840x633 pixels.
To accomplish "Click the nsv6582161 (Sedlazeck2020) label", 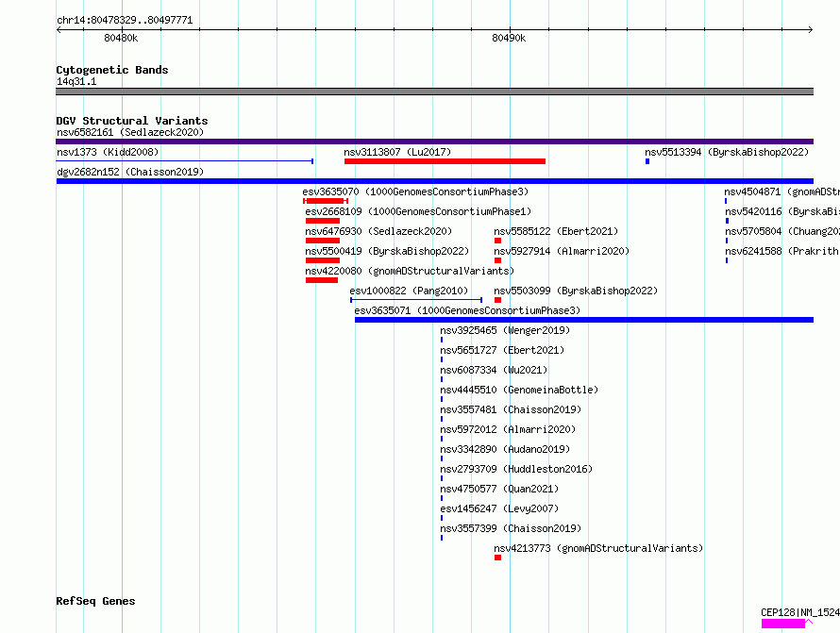I will tap(130, 132).
